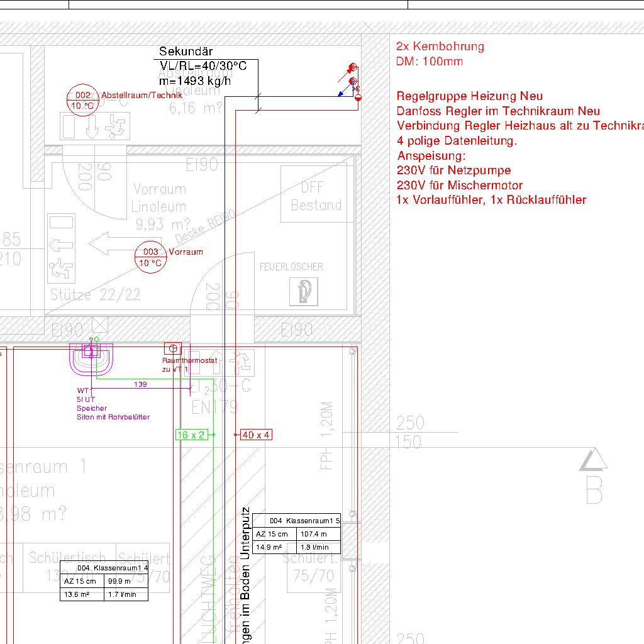Click the red pipe label 40 x 4
Image resolution: width=644 pixels, height=644 pixels.
coord(256,435)
